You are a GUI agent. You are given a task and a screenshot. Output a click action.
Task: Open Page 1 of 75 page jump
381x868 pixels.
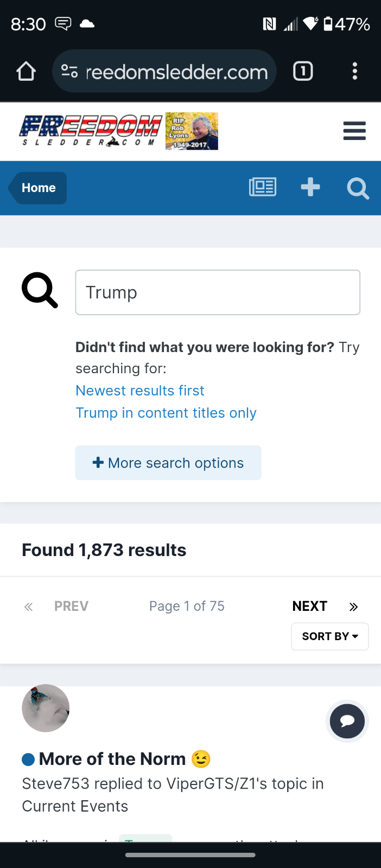pos(187,606)
